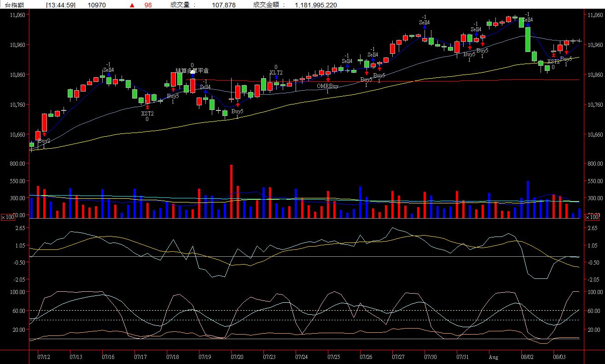Select the 07/25 date on time axis

[x=334, y=357]
